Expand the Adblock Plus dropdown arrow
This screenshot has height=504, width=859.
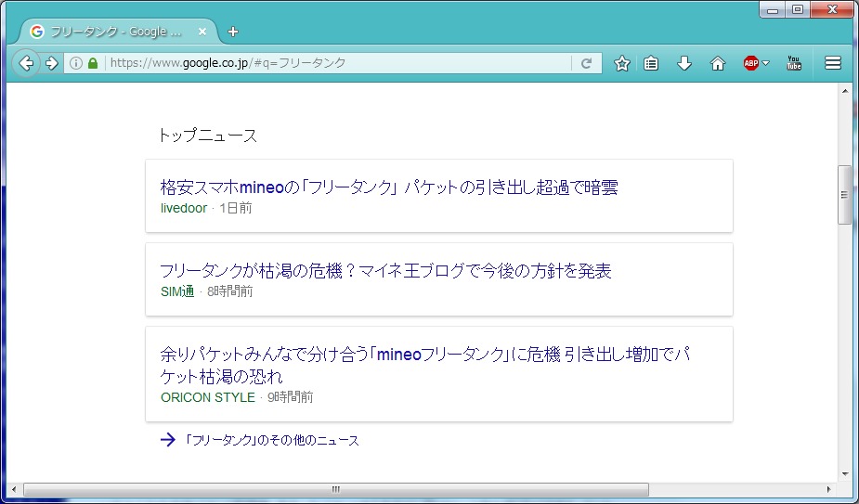click(x=766, y=64)
